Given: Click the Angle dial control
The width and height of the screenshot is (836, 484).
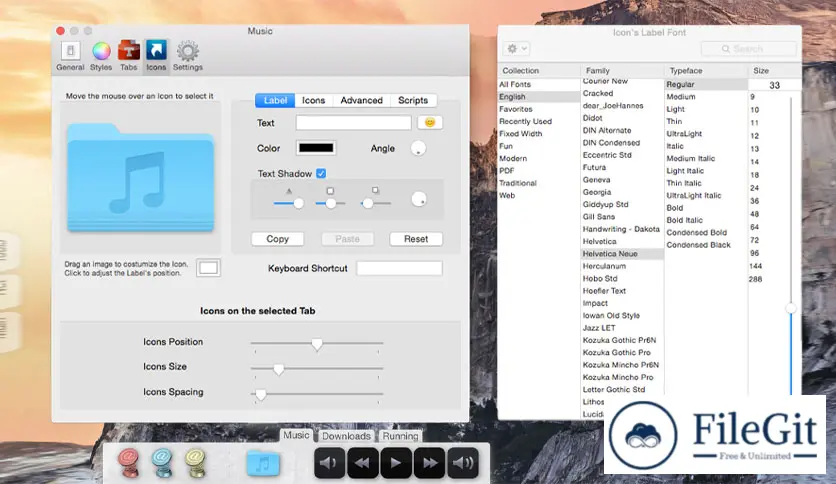Looking at the screenshot, I should pyautogui.click(x=418, y=148).
